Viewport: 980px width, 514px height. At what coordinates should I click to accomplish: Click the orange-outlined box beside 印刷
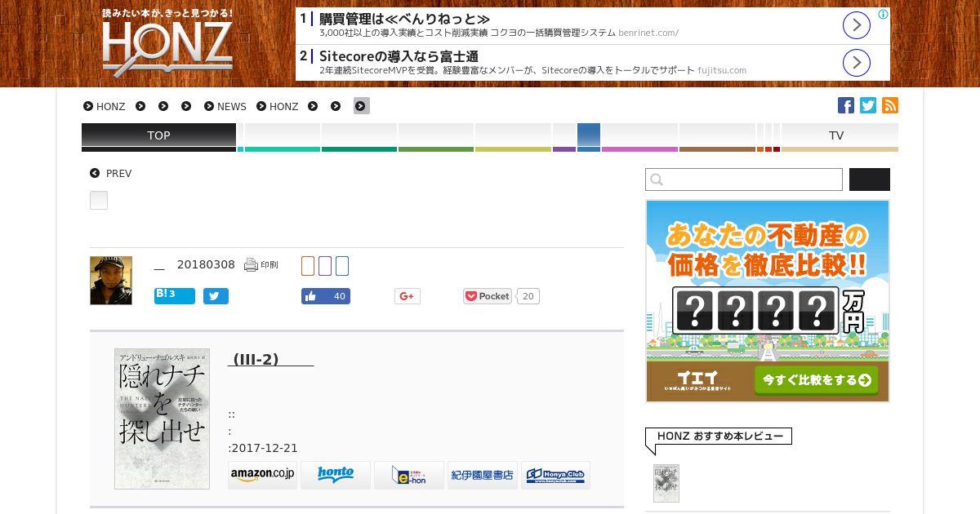tap(308, 266)
